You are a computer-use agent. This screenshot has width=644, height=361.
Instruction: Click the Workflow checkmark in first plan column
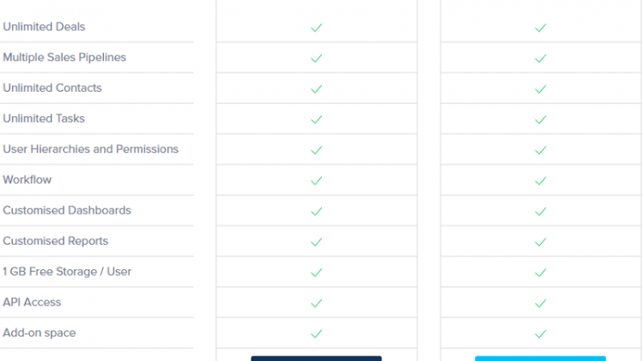(x=316, y=180)
